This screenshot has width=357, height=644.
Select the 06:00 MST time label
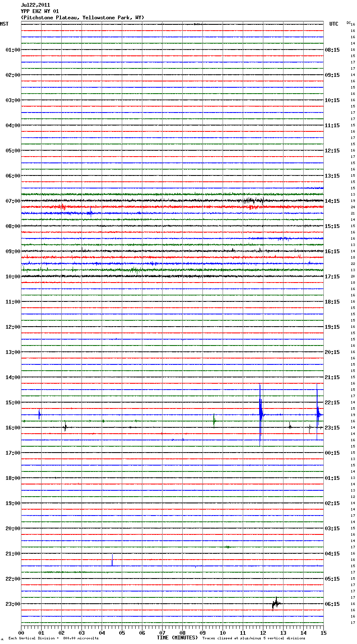pos(13,176)
